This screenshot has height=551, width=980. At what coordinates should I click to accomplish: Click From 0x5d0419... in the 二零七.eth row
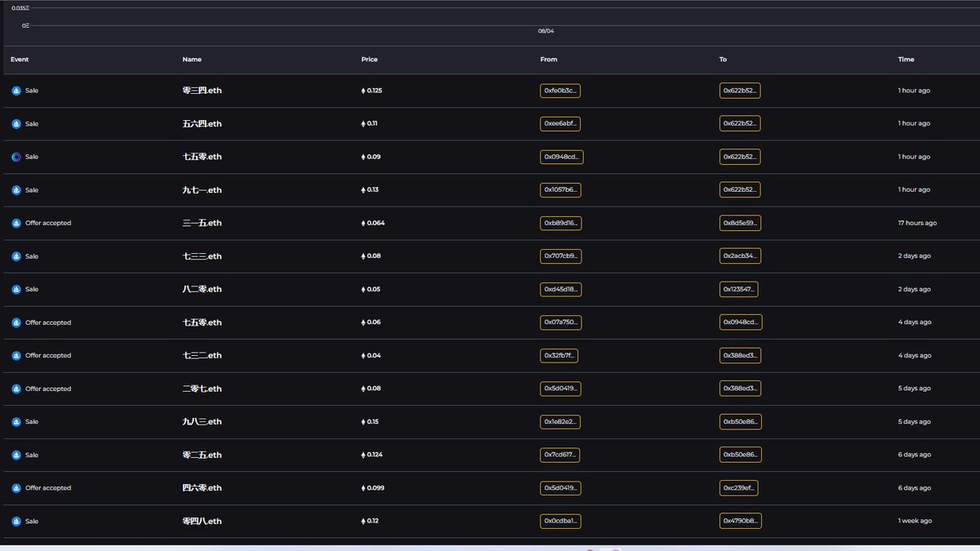(x=561, y=389)
